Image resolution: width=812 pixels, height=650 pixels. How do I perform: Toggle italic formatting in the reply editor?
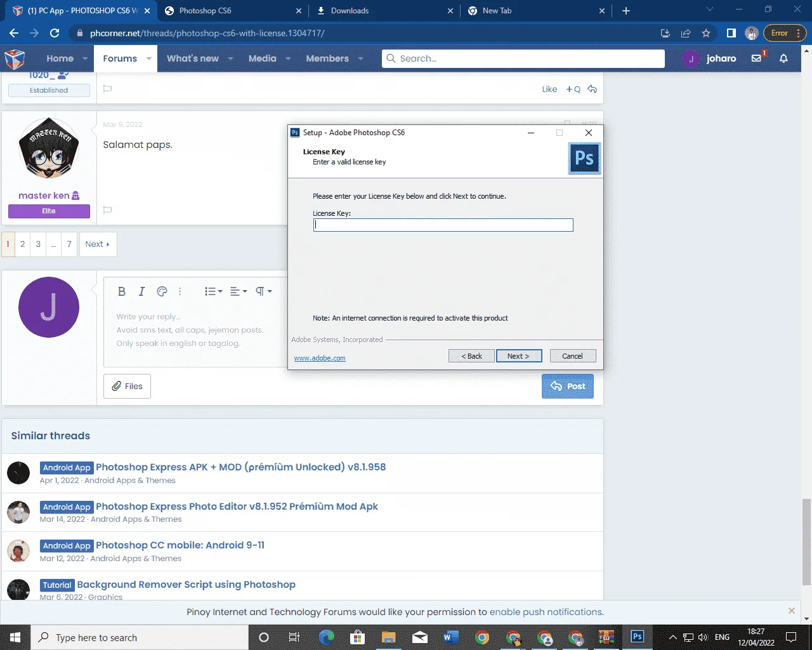141,291
